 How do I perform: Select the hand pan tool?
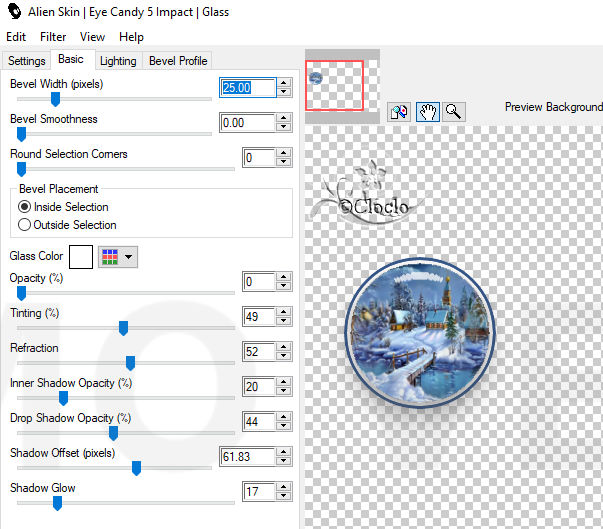pyautogui.click(x=428, y=112)
